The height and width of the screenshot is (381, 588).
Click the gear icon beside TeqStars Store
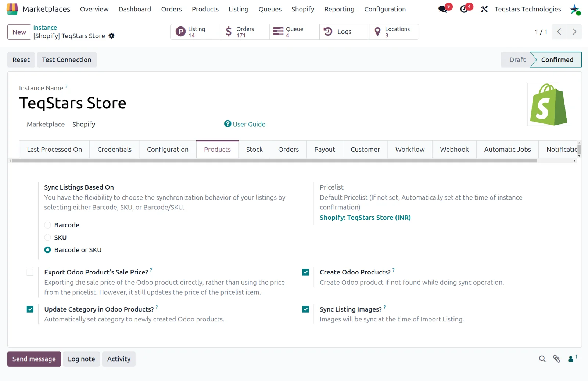[x=111, y=36]
